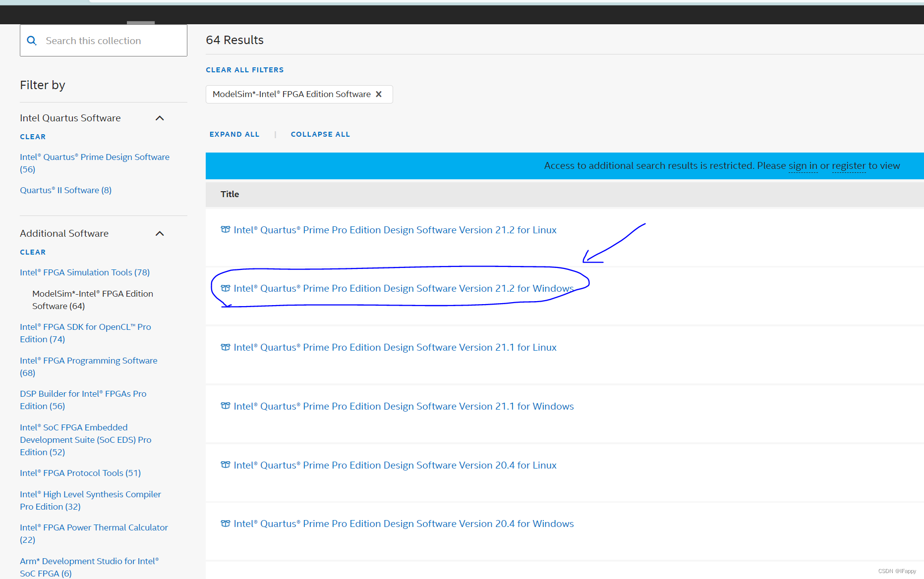Filter by Intel High Level Synthesis Compiler

click(x=90, y=500)
